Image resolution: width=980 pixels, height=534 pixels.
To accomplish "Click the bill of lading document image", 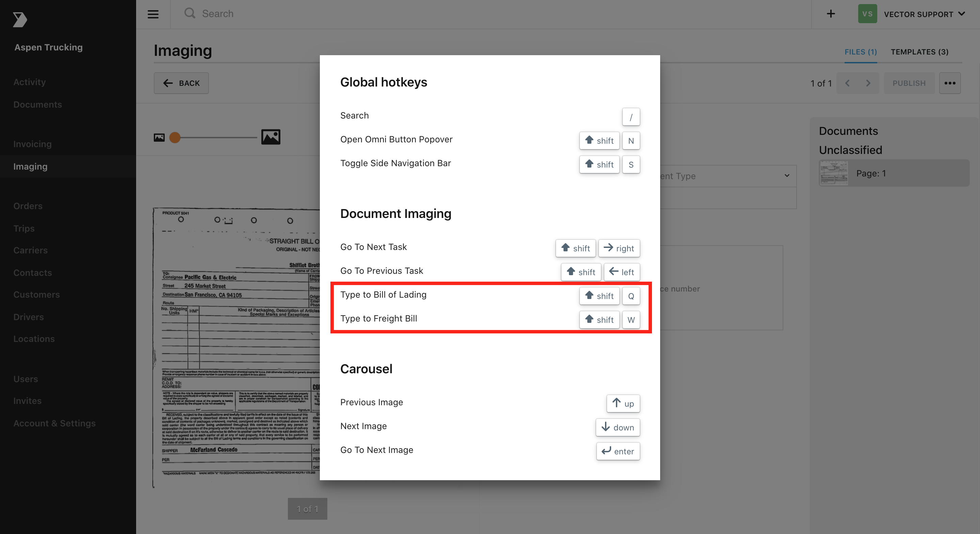I will coord(236,347).
